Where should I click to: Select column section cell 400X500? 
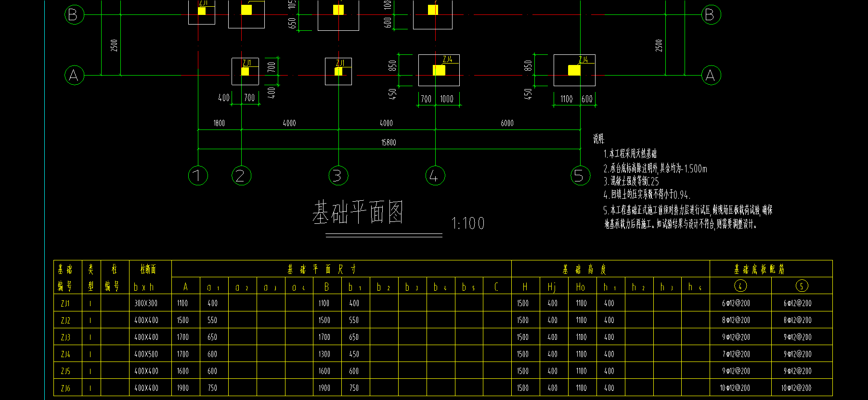[x=146, y=354]
